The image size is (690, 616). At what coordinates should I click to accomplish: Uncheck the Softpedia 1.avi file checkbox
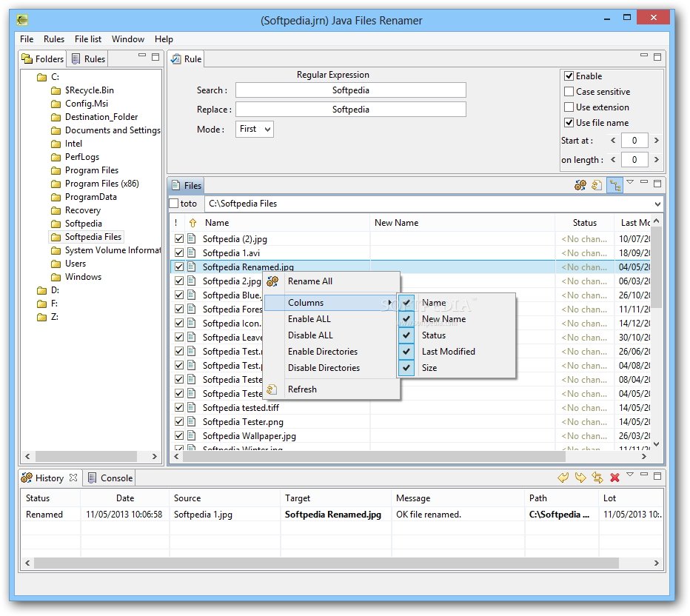pyautogui.click(x=179, y=252)
